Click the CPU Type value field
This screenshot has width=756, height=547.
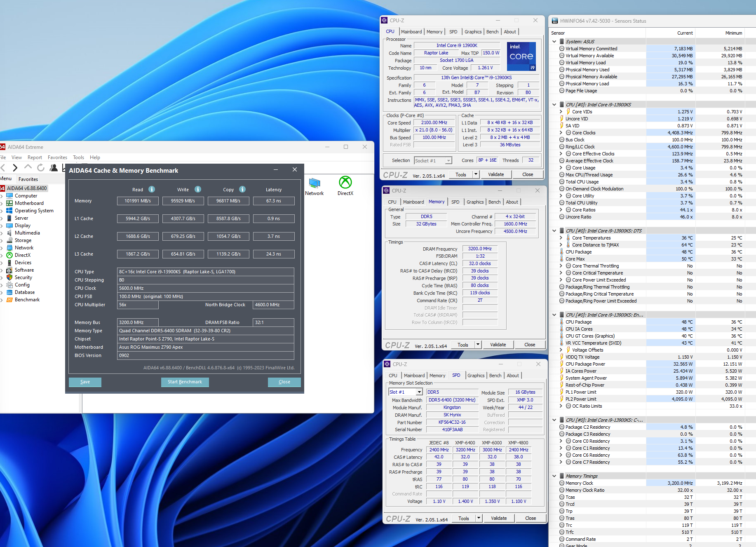pyautogui.click(x=205, y=272)
